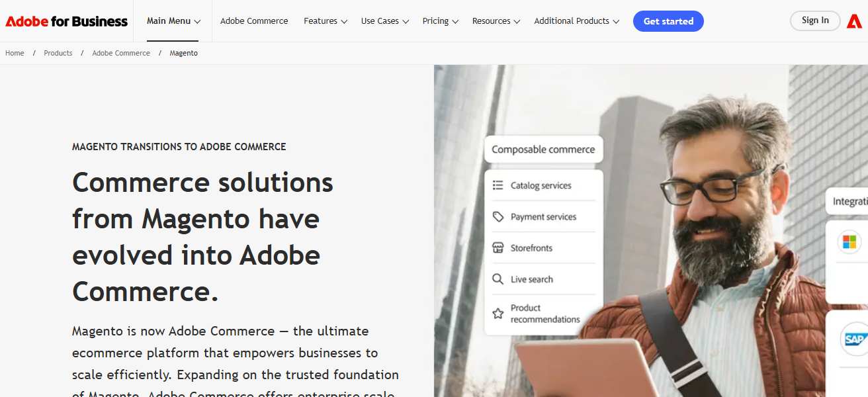868x397 pixels.
Task: Click the Sign In button
Action: (x=815, y=21)
